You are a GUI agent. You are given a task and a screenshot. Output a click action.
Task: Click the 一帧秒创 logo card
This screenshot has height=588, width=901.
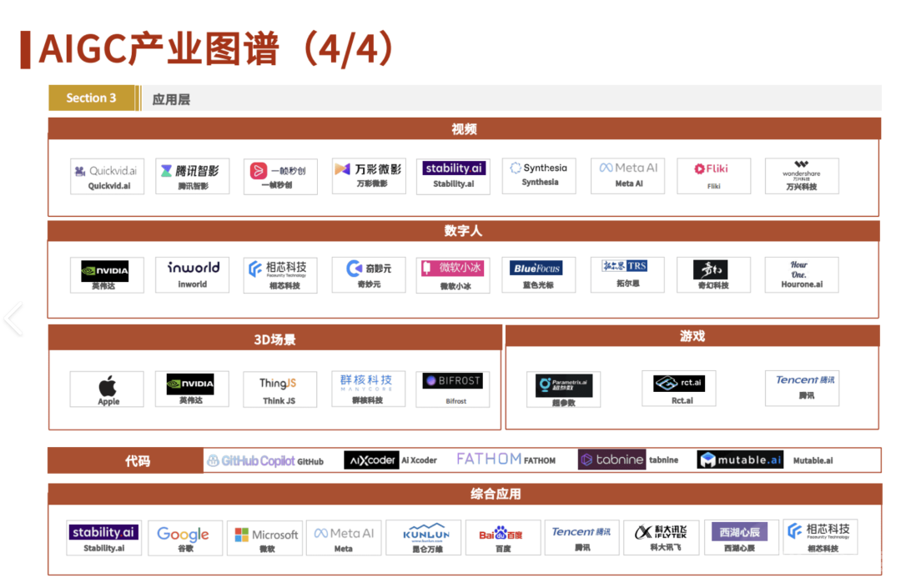pyautogui.click(x=280, y=176)
